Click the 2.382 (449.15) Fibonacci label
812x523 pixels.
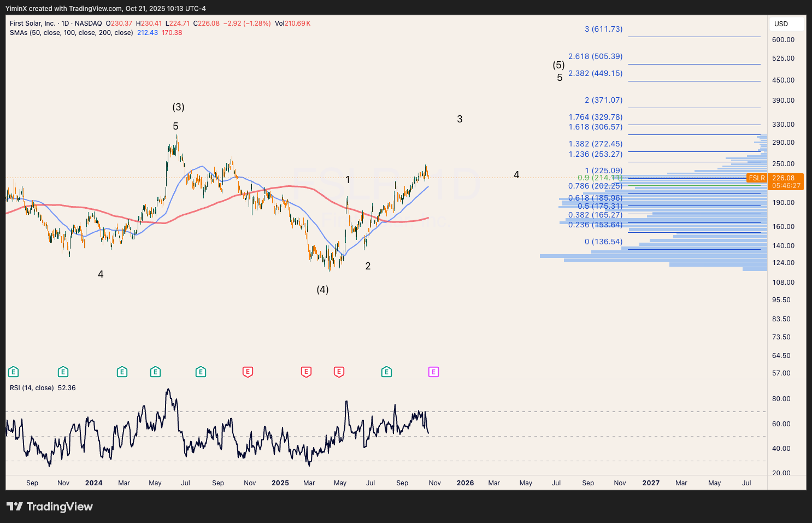click(x=596, y=73)
